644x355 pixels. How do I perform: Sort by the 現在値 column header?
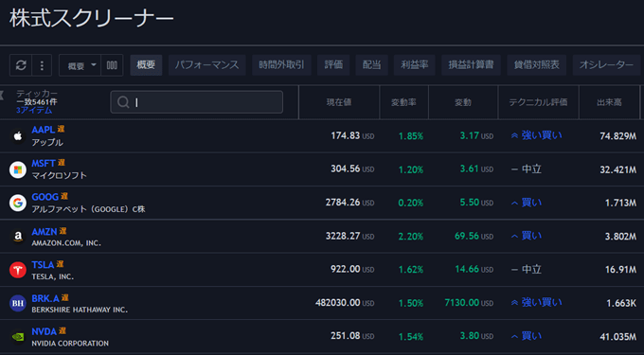[x=339, y=102]
